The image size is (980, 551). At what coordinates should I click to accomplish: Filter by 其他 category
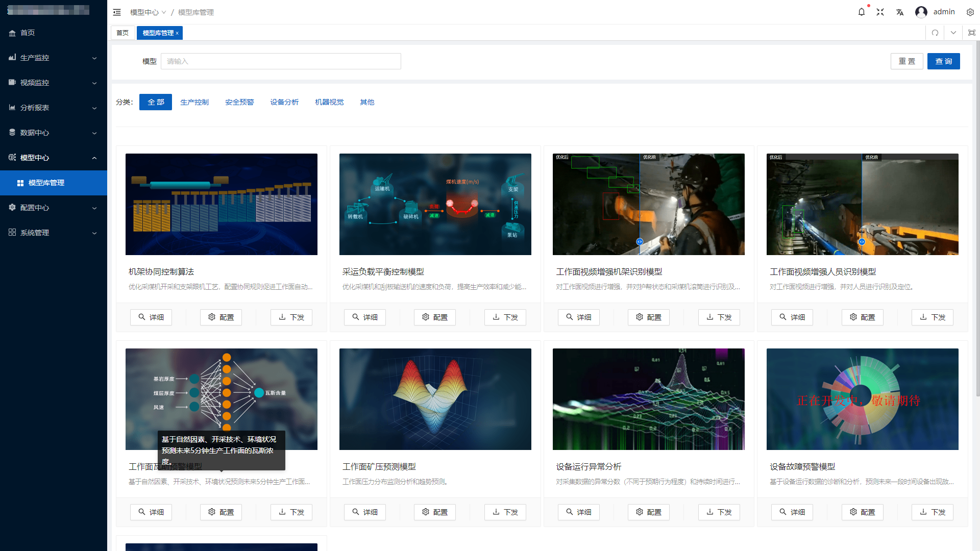tap(367, 102)
